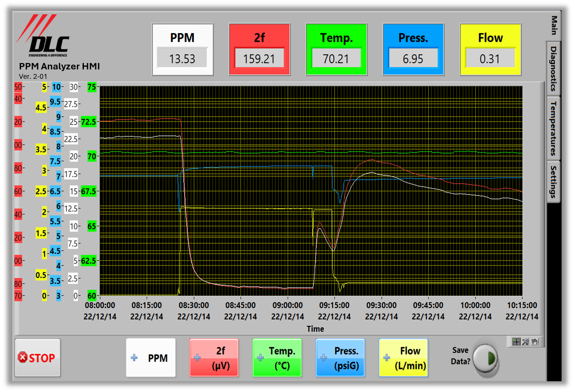Switch to the Diagnostics tab
Viewport: 575px width, 392px height.
tap(553, 68)
